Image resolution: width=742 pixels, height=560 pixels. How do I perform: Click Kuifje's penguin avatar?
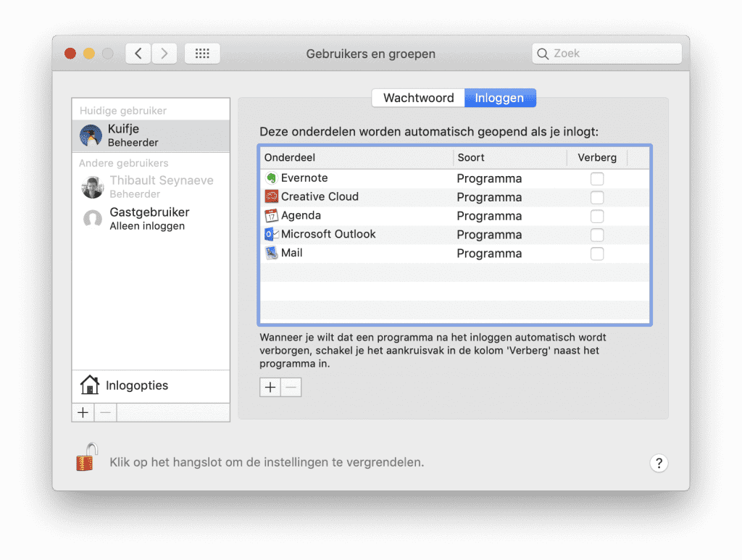91,135
